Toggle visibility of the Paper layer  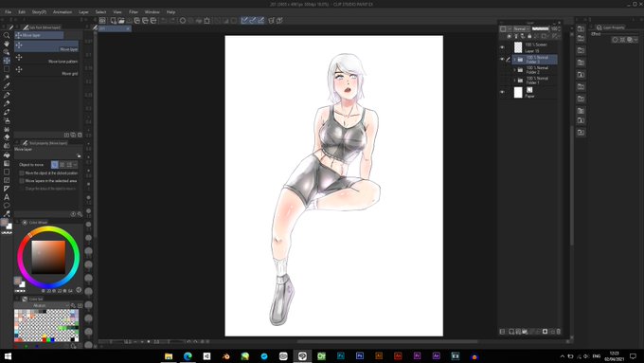pyautogui.click(x=502, y=92)
